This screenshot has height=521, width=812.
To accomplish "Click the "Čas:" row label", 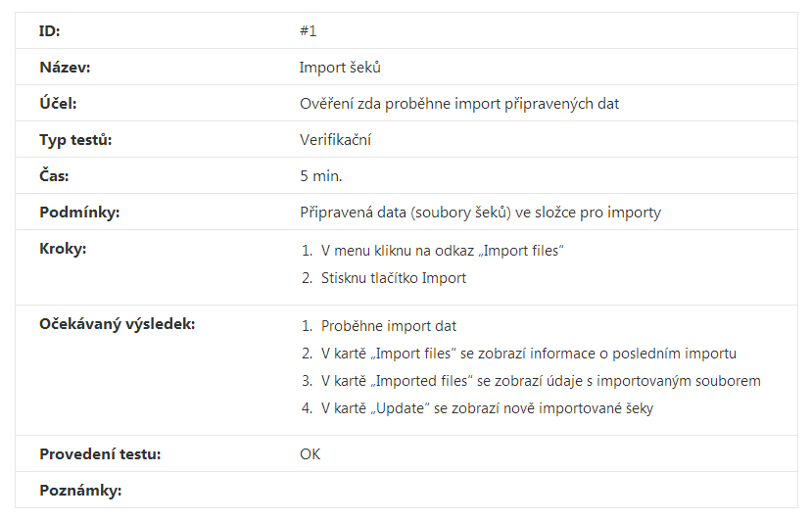I will tap(54, 176).
